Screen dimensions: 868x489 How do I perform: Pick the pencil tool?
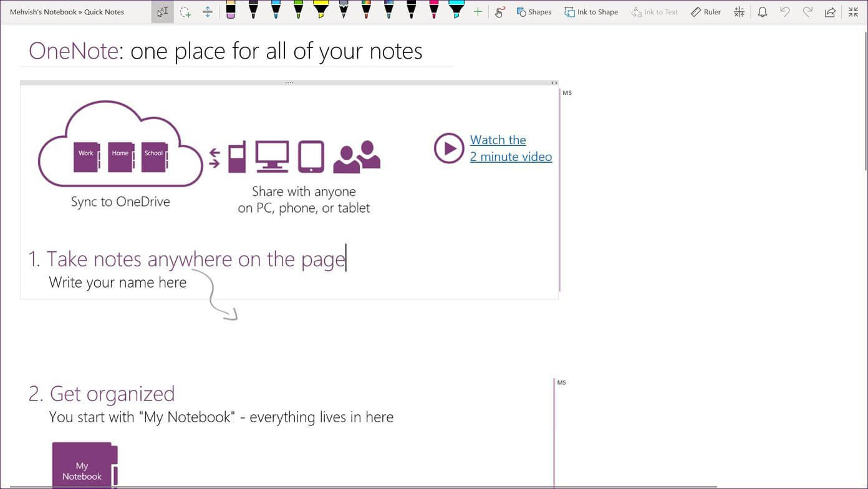pos(344,10)
